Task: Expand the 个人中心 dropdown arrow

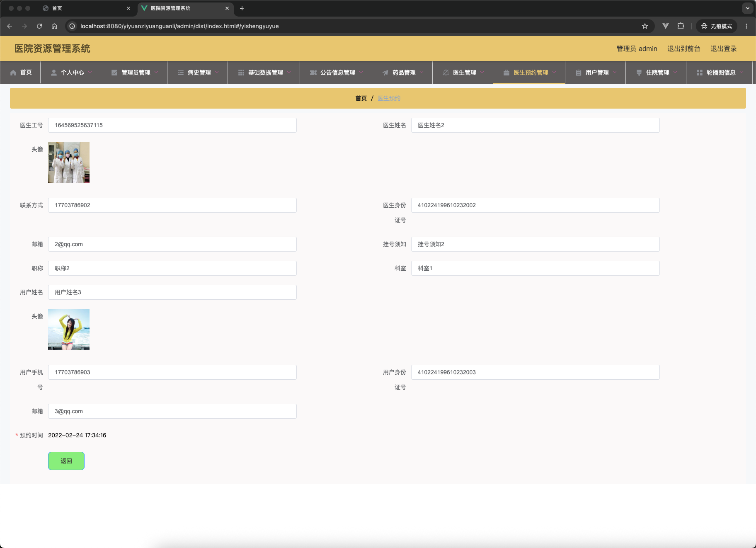Action: [90, 72]
